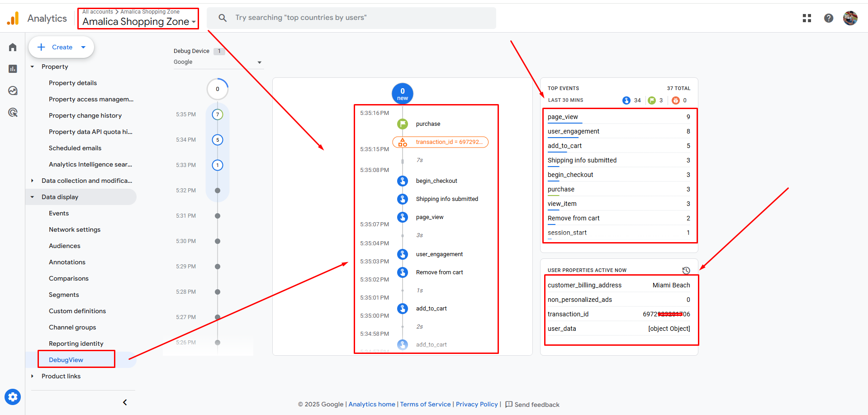
Task: Open the user account avatar
Action: tap(850, 18)
